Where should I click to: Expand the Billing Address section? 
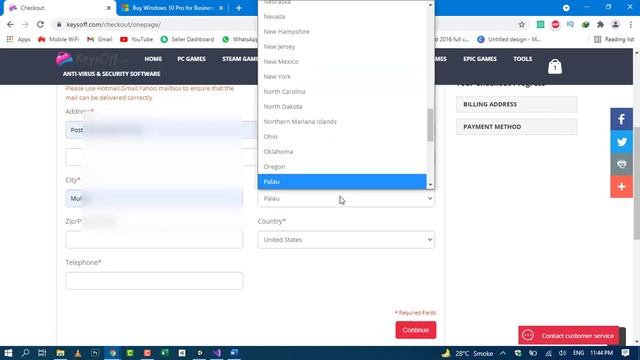pyautogui.click(x=516, y=104)
